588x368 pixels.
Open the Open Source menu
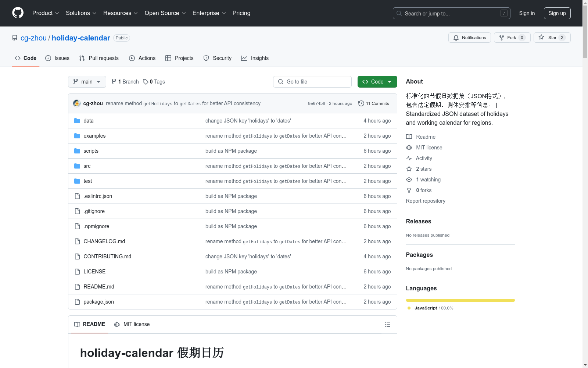pyautogui.click(x=165, y=13)
